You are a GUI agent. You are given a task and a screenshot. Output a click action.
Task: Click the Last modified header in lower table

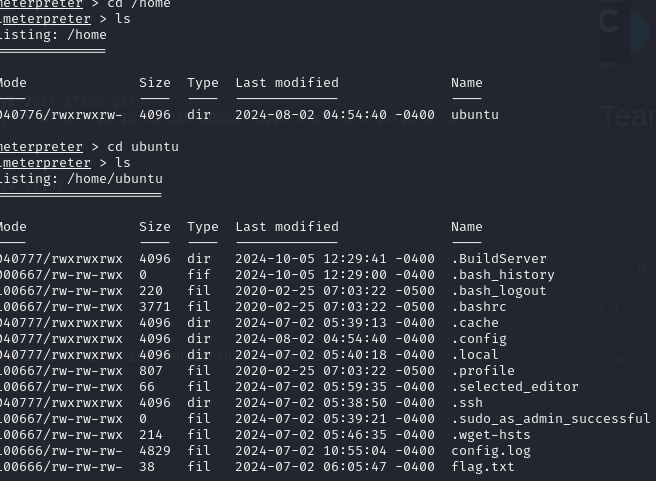[x=287, y=227]
